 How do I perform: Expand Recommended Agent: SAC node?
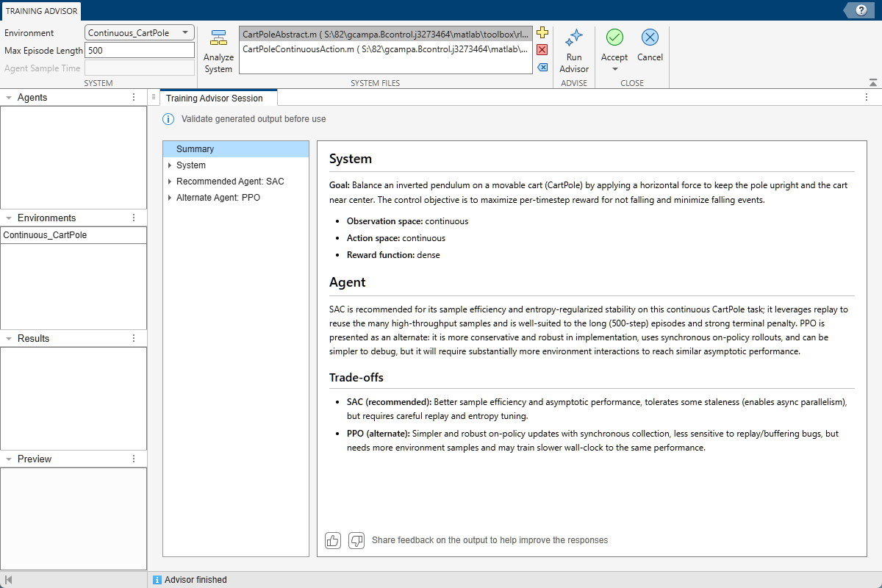pos(170,182)
